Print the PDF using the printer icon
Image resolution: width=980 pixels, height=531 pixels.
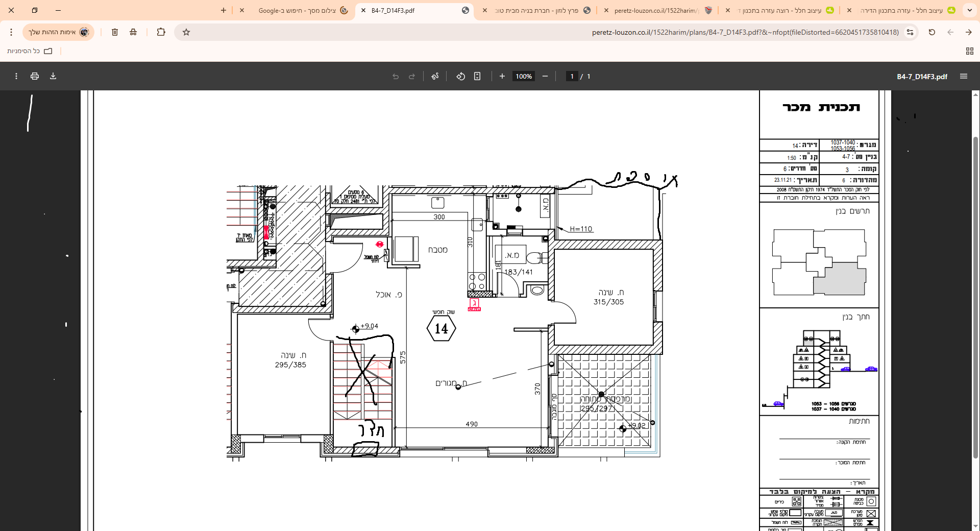click(35, 76)
